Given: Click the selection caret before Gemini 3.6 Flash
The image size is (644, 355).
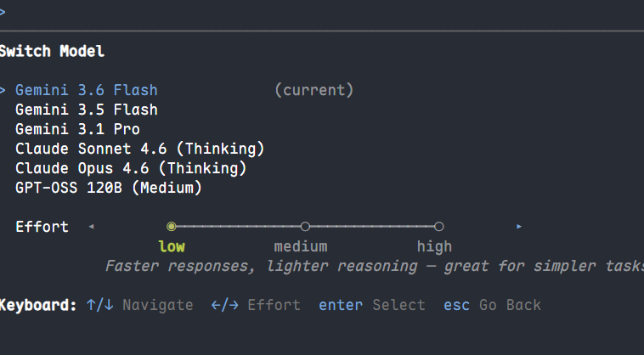Looking at the screenshot, I should point(3,90).
